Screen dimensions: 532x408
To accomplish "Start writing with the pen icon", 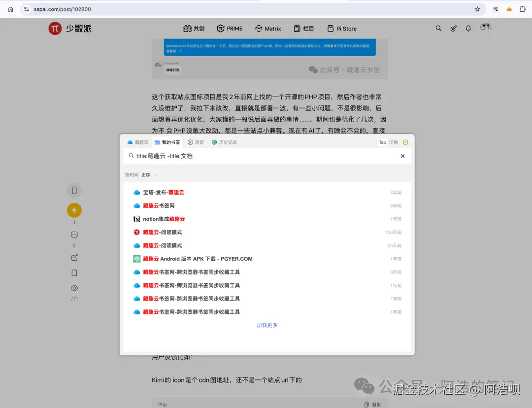I will click(453, 29).
